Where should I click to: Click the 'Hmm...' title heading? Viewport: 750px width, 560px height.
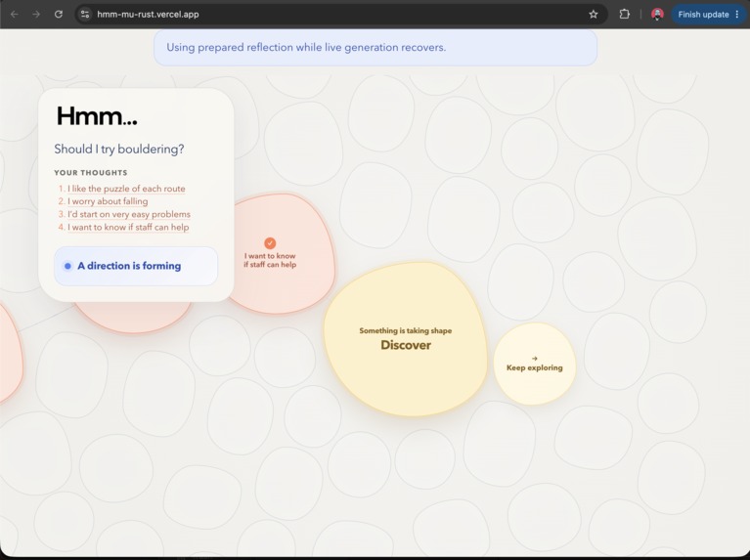click(97, 116)
